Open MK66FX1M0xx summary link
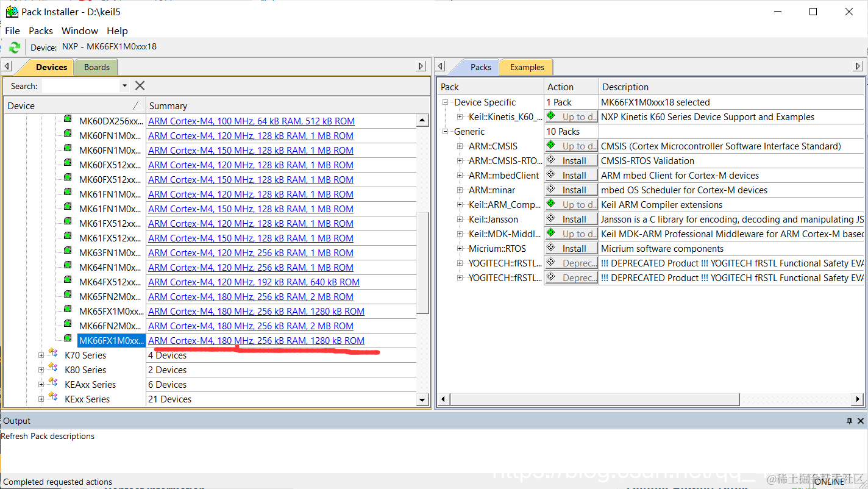Screen dimensions: 868x489 click(x=256, y=341)
